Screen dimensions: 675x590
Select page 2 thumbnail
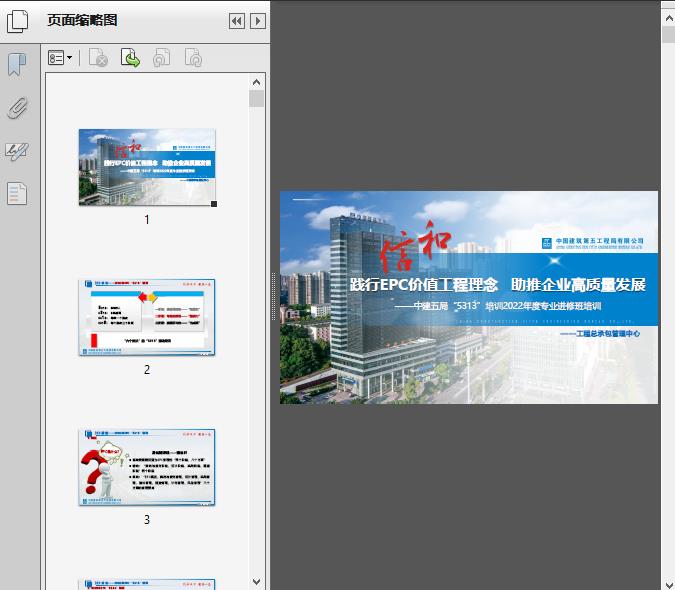point(147,317)
